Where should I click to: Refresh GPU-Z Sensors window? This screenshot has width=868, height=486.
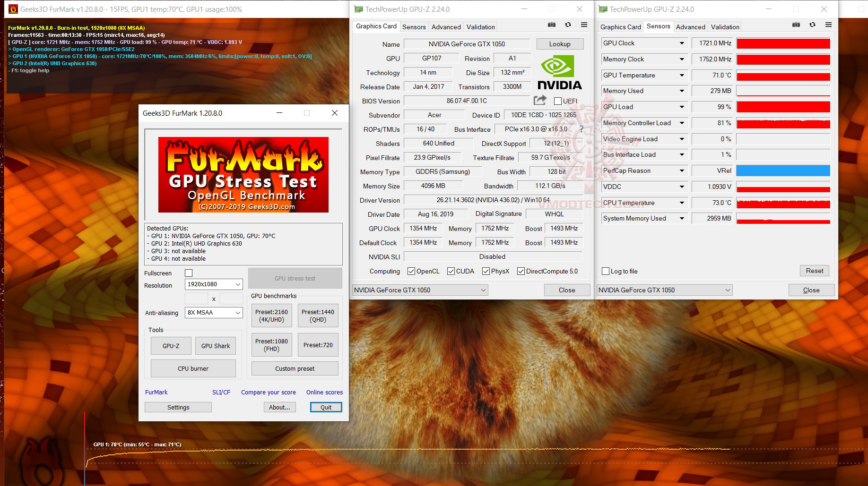tap(812, 25)
